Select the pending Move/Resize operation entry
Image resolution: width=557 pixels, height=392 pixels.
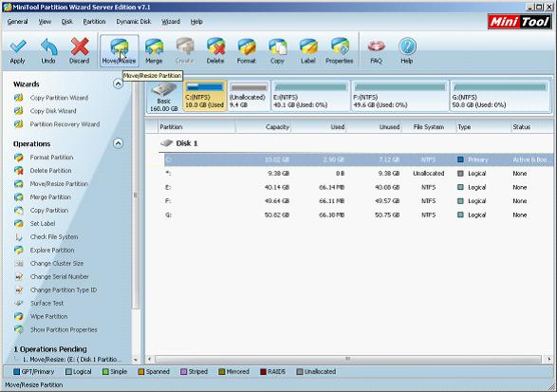coord(71,360)
